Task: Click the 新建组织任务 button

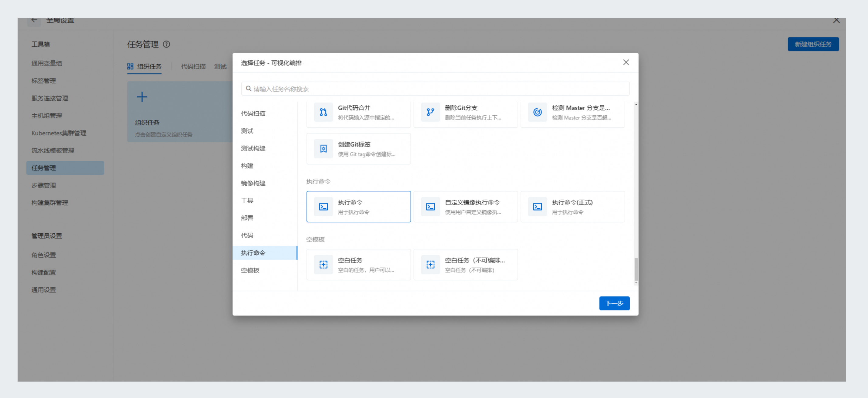Action: [x=813, y=44]
